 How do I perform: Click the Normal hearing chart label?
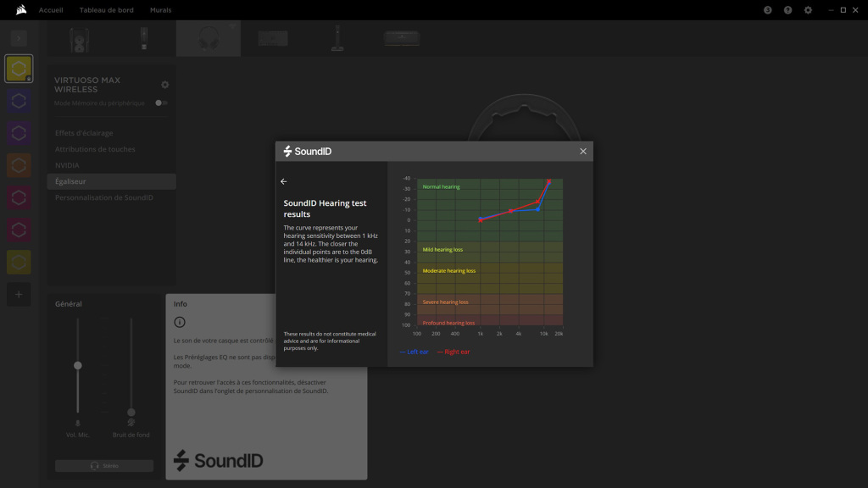(x=441, y=187)
